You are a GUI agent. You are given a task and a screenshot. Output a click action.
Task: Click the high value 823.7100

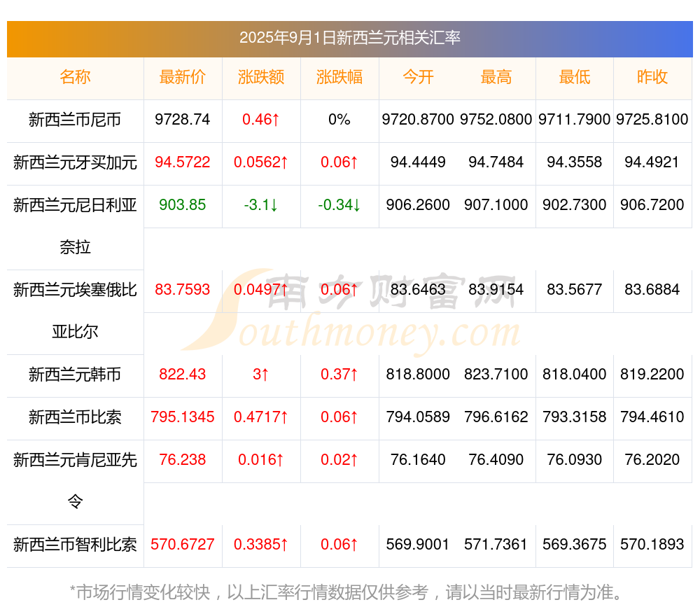click(496, 374)
